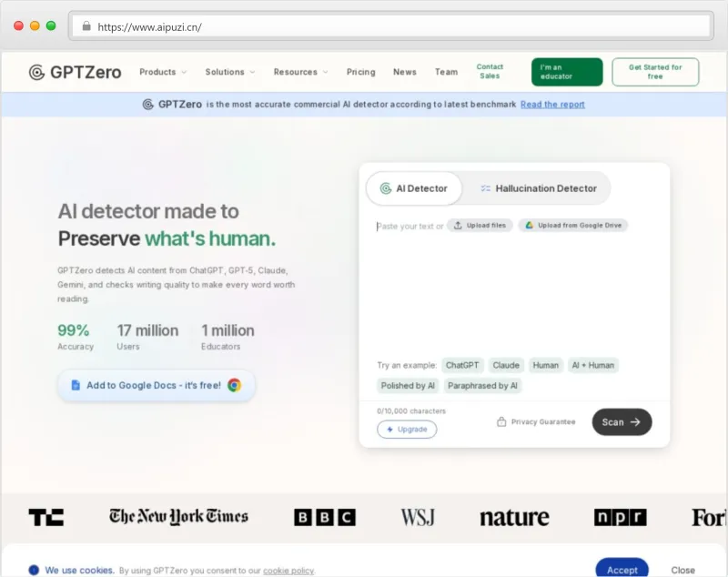Expand the Products dropdown menu

[x=163, y=72]
